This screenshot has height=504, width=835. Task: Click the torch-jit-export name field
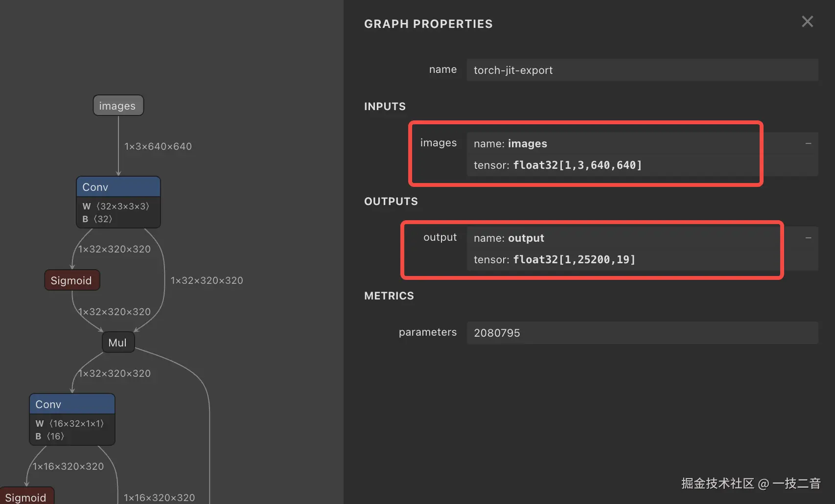tap(642, 70)
